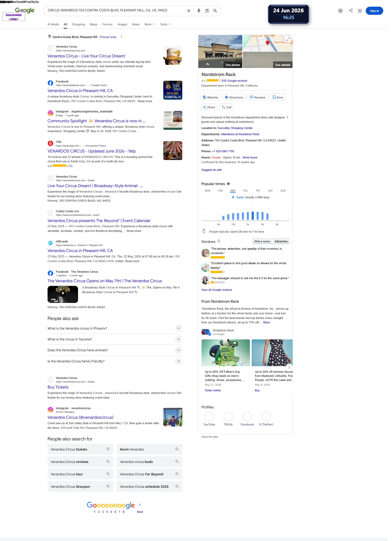The width and height of the screenshot is (392, 541).
Task: Start voice search with the microphone icon
Action: click(199, 11)
